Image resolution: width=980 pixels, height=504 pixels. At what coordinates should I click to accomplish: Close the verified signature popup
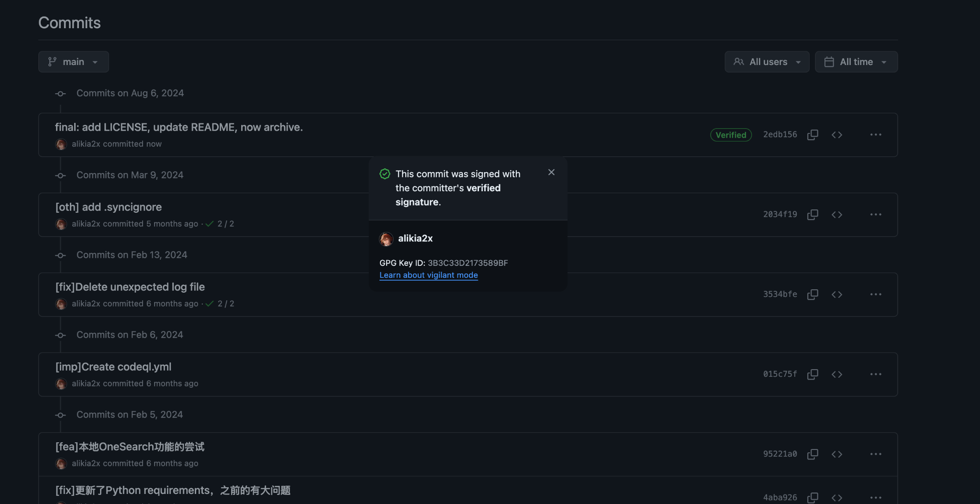tap(551, 172)
